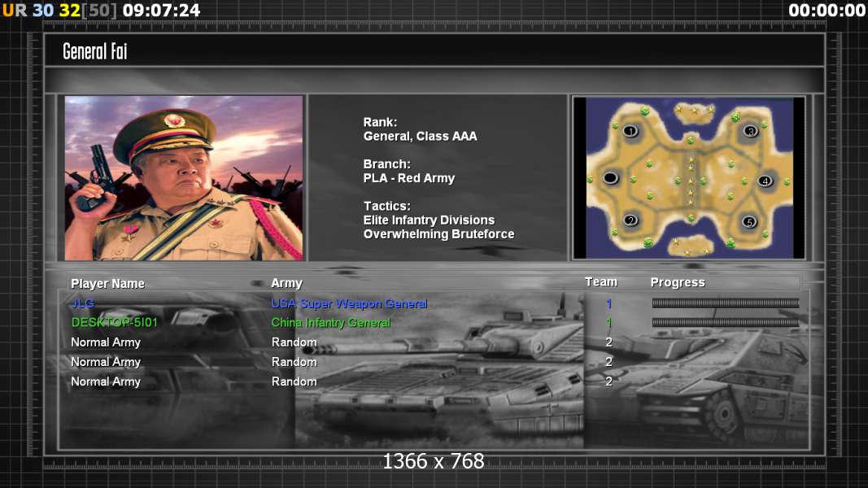This screenshot has width=868, height=488.
Task: Click the Progress column header
Action: coord(678,282)
